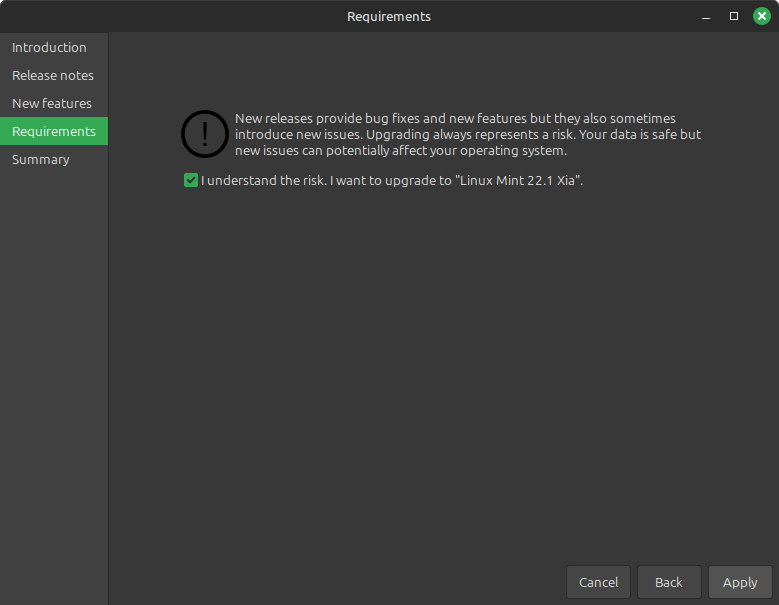Image resolution: width=779 pixels, height=605 pixels.
Task: Click empty title bar left of the title
Action: pos(170,16)
